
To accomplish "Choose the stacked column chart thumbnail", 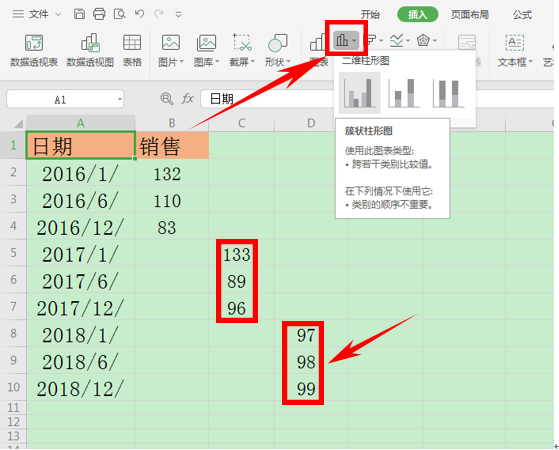I will point(404,93).
